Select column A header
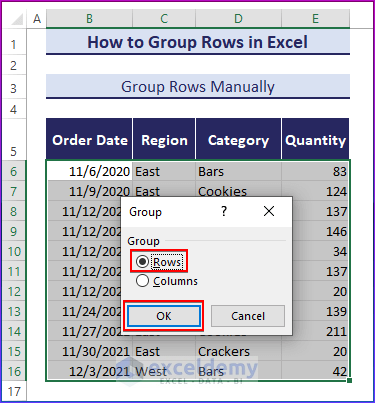 click(37, 19)
